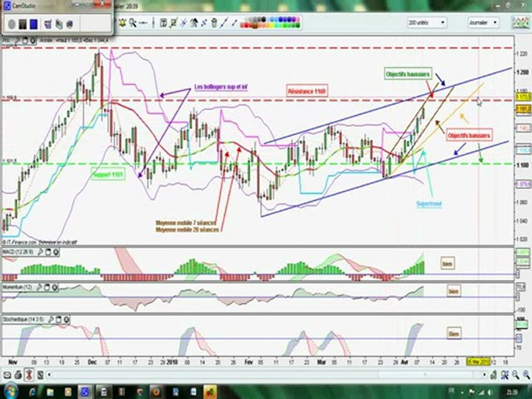532x399 pixels.
Task: Click the zoom out magnifier at bottom right
Action: tap(516, 375)
